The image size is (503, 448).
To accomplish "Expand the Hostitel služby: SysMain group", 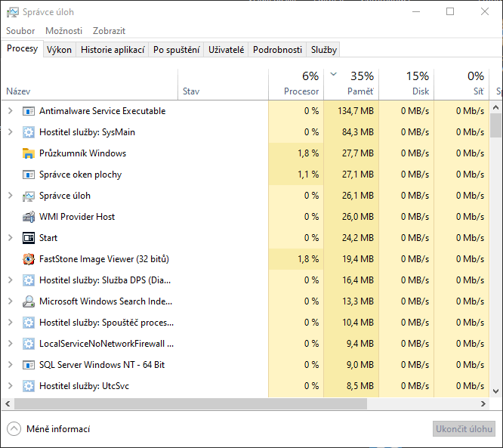I will coord(10,132).
